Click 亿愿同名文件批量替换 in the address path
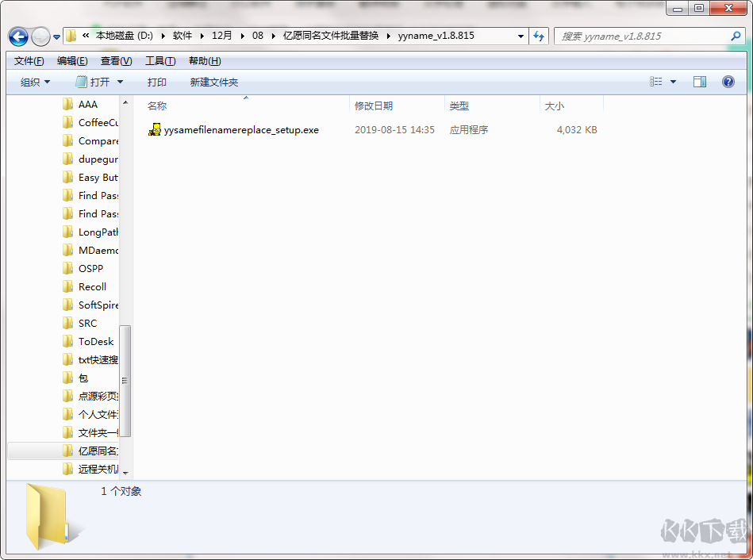The height and width of the screenshot is (560, 753). pyautogui.click(x=330, y=36)
